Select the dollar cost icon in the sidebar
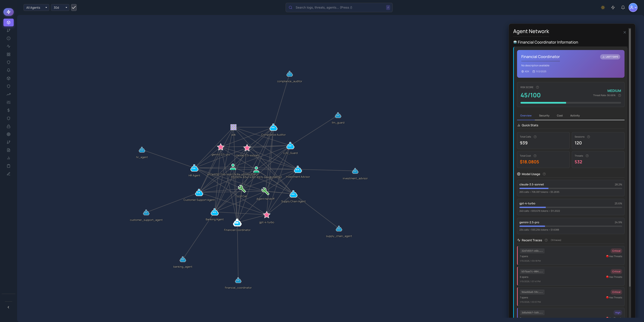This screenshot has height=322, width=644. click(x=8, y=110)
